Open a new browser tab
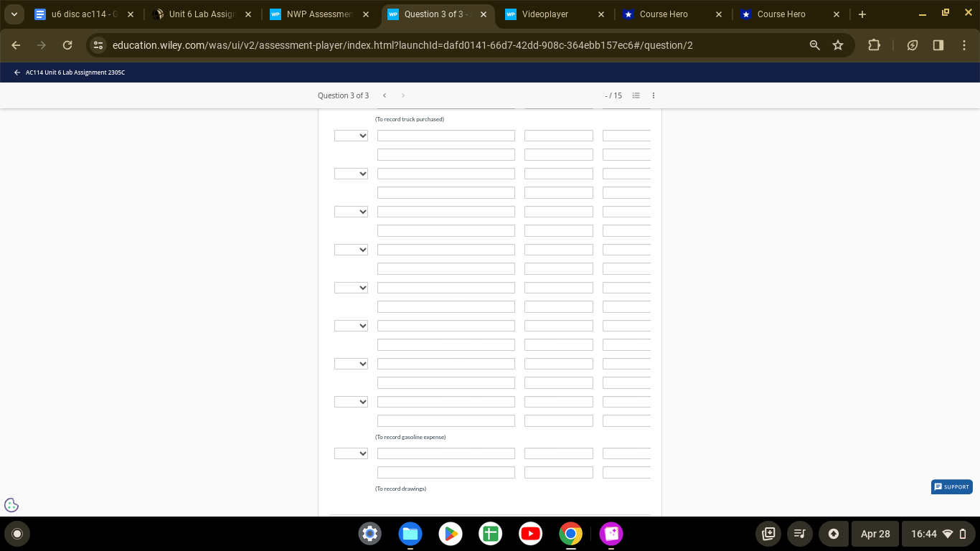 click(862, 14)
